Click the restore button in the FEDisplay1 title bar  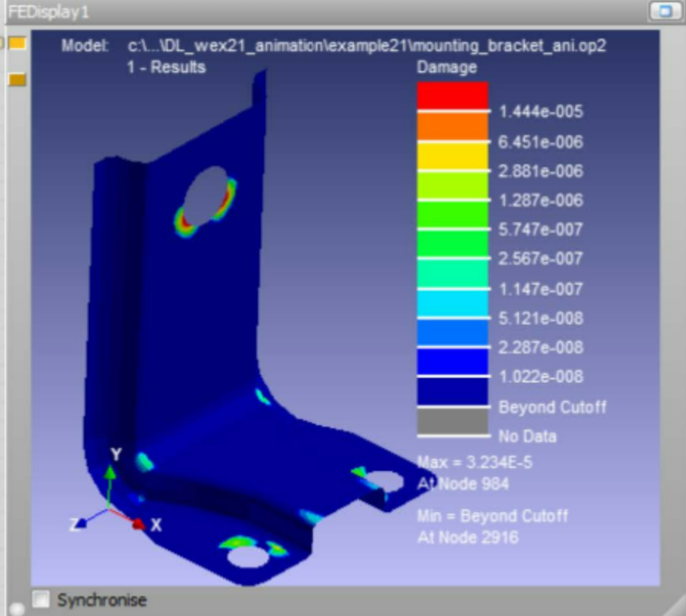[x=665, y=11]
